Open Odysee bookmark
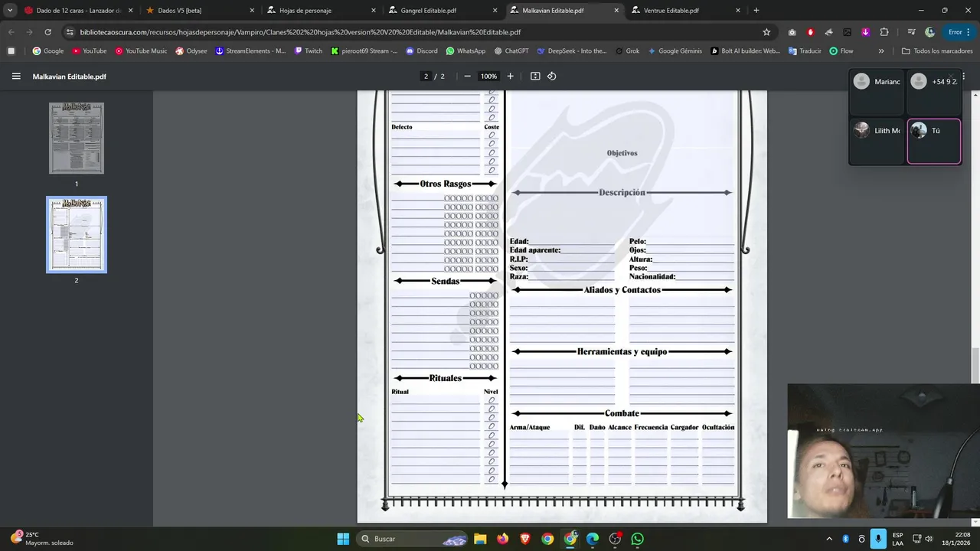Screen dimensions: 980x551 pos(191,51)
